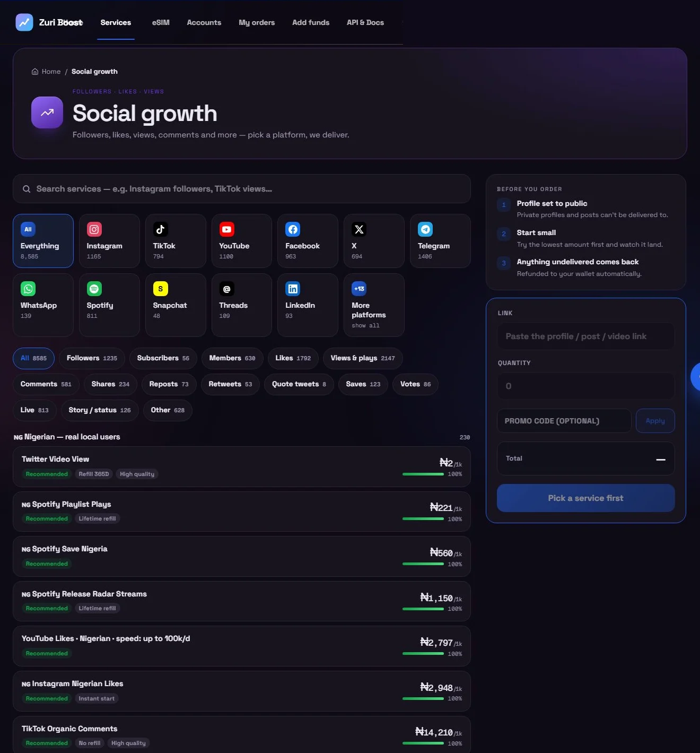Click the Social growth trend icon

pos(47,112)
